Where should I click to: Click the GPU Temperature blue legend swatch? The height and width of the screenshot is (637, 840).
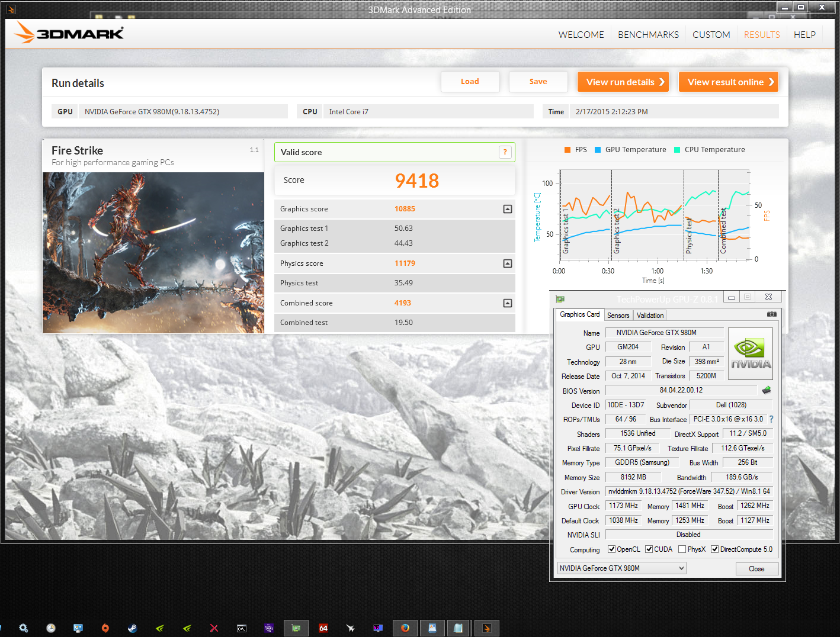[598, 150]
